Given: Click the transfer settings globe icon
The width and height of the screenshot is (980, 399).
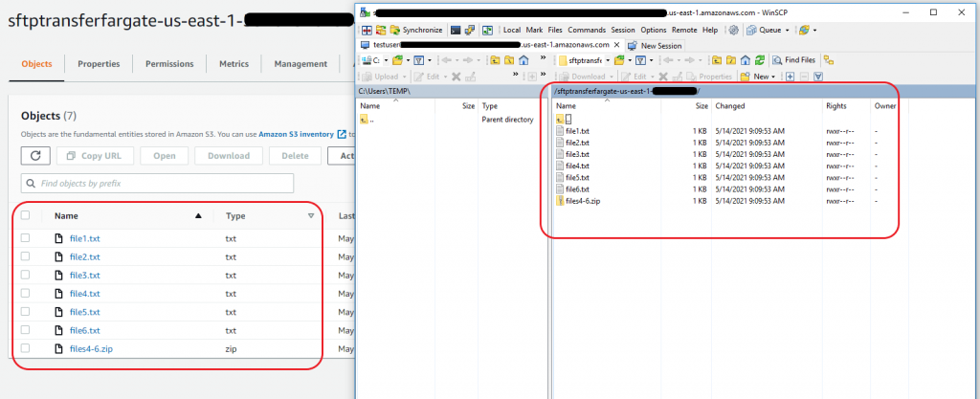Looking at the screenshot, I should pyautogui.click(x=804, y=30).
